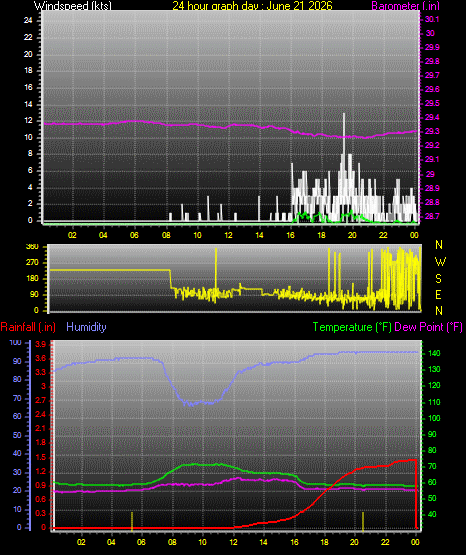Viewport: 466px width, 555px height.
Task: Click the 30.1 barometer scale value
Action: pyautogui.click(x=432, y=19)
